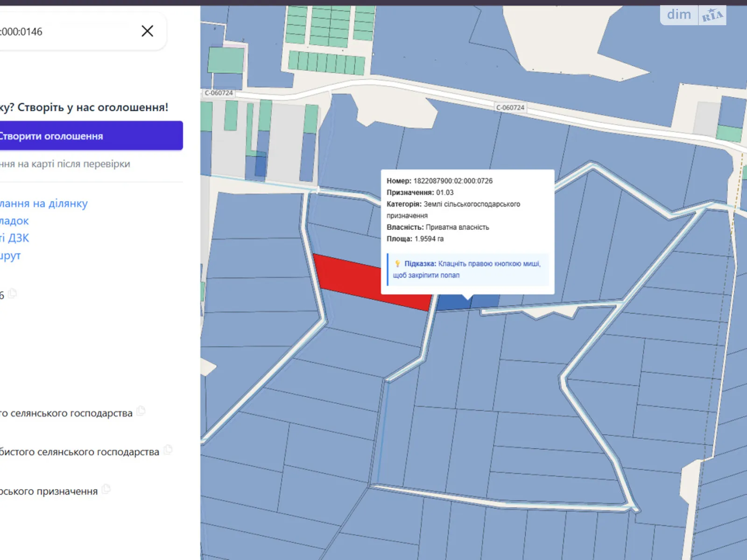Click the parcel number 1822087900:02:000:0726 in popup
This screenshot has width=747, height=560.
pos(452,181)
